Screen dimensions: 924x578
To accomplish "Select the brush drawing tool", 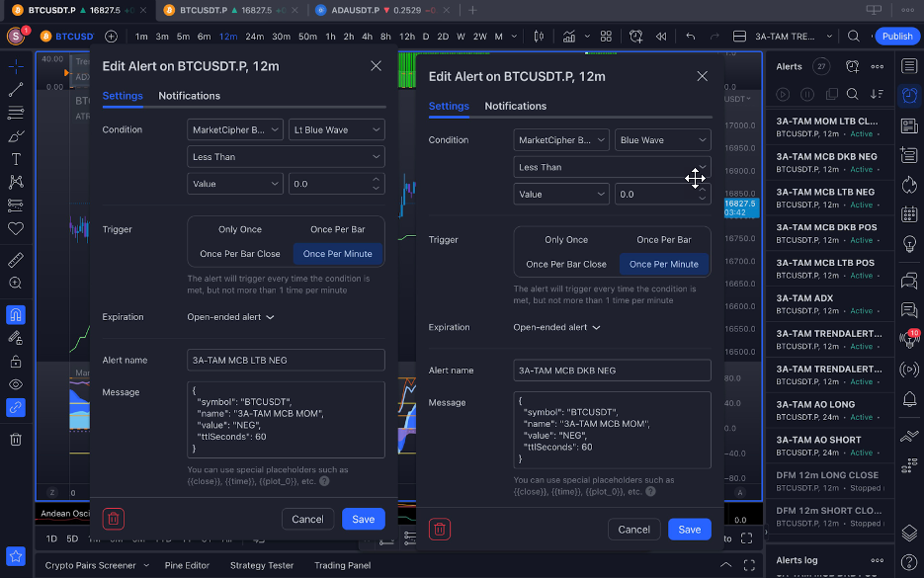I will (16, 136).
